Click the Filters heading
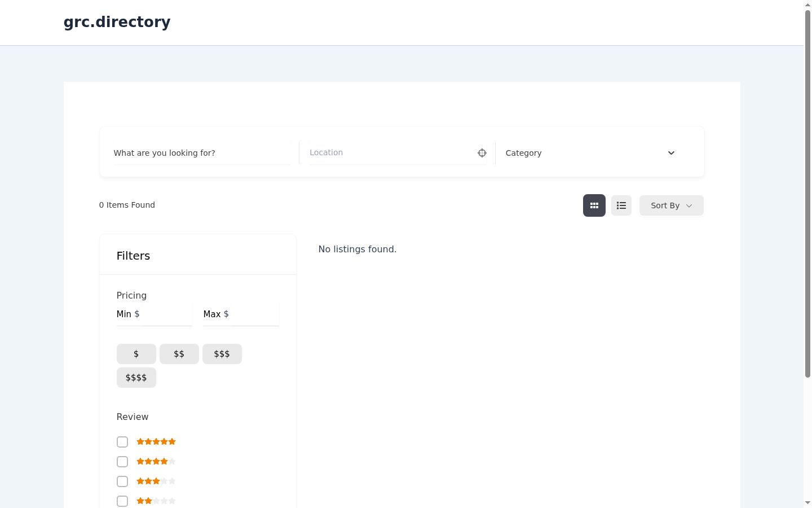The image size is (812, 508). pos(133,256)
